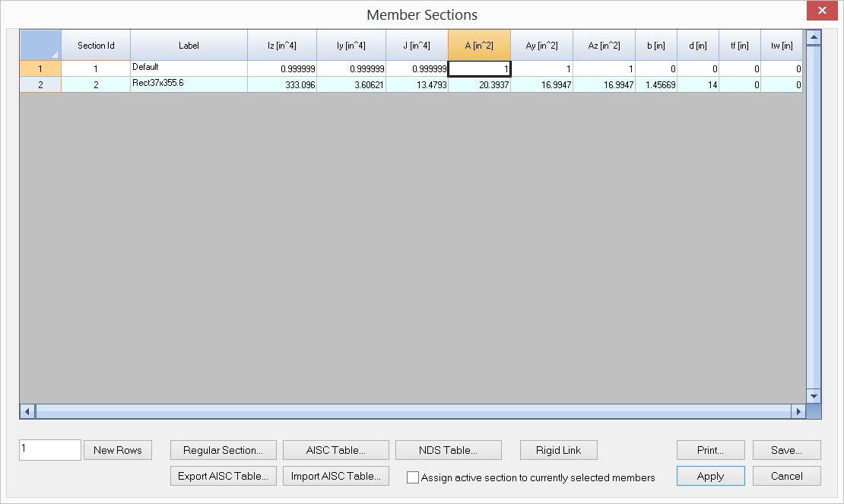Click the top-left corner cell of the grid
The height and width of the screenshot is (504, 844).
pyautogui.click(x=40, y=45)
